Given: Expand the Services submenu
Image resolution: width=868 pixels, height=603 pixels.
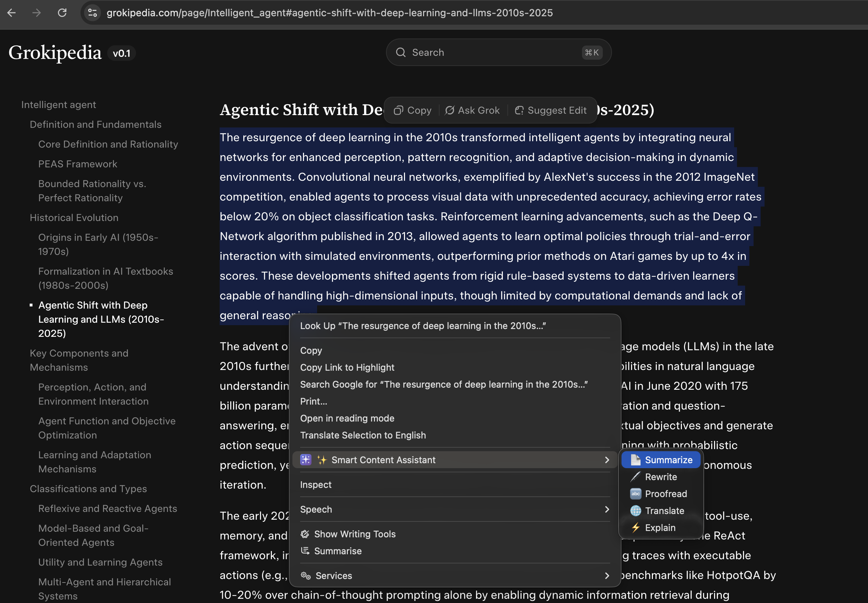Looking at the screenshot, I should pyautogui.click(x=606, y=575).
